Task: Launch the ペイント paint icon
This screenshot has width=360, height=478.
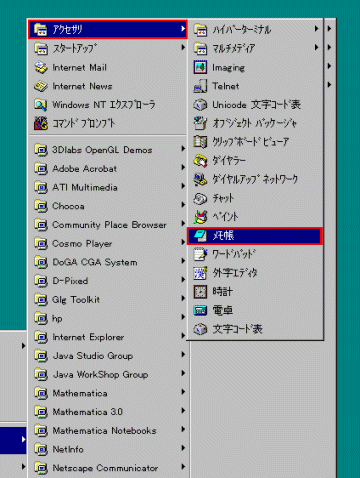Action: click(x=200, y=217)
